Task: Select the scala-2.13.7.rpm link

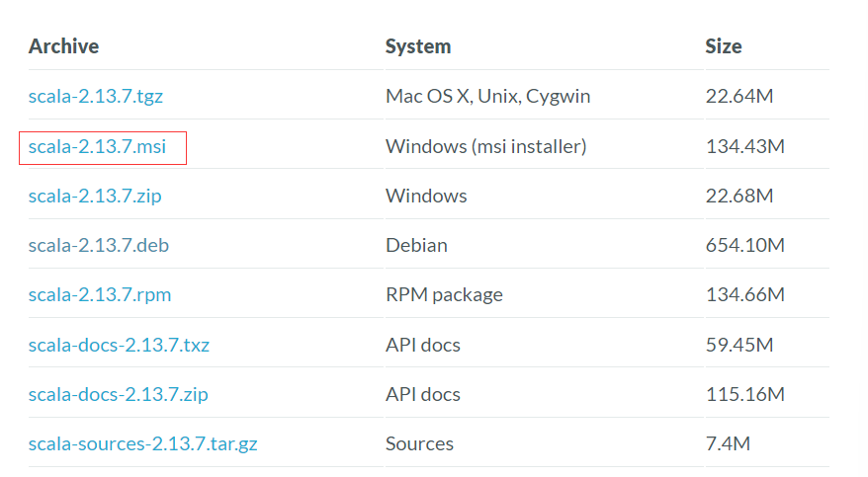Action: (x=99, y=295)
